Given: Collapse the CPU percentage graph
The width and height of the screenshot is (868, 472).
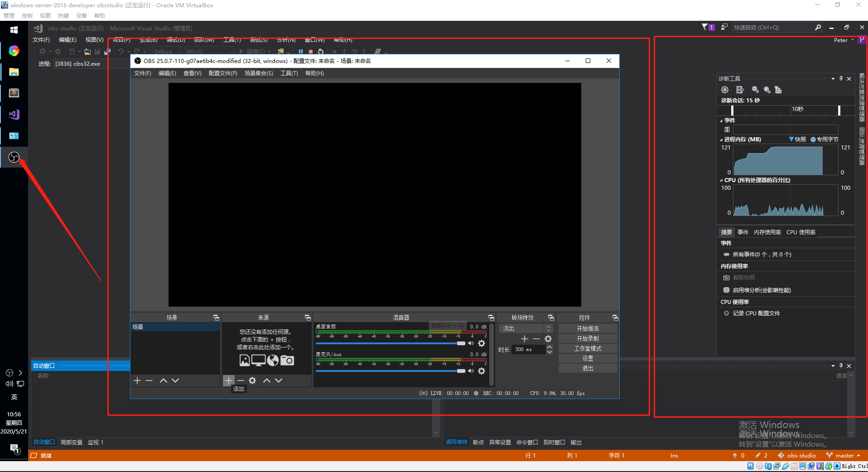Looking at the screenshot, I should tap(721, 180).
